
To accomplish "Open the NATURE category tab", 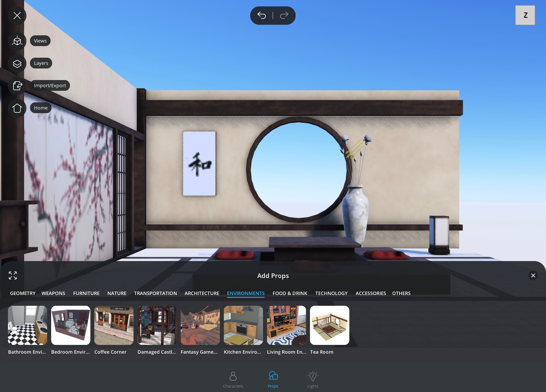I will pos(117,293).
